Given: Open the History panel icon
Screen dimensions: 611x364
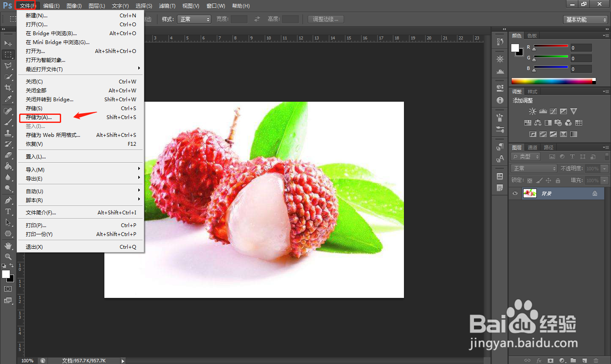Looking at the screenshot, I should coord(500,42).
